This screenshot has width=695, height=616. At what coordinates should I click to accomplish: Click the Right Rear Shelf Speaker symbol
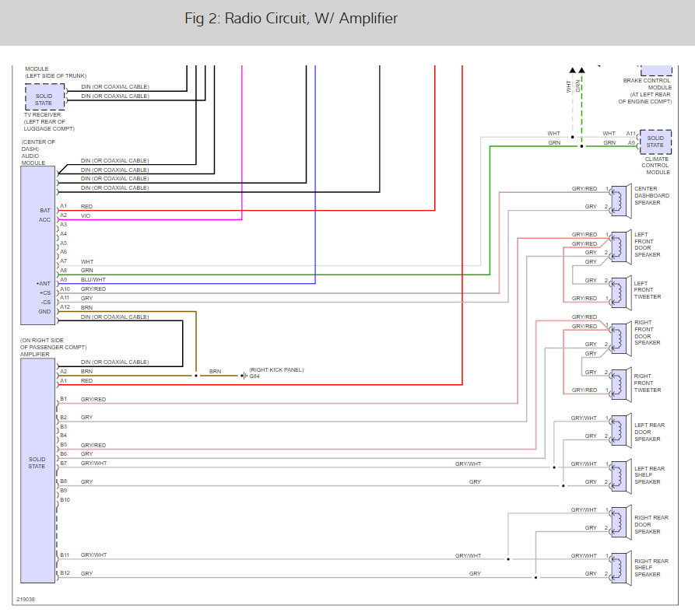[621, 569]
